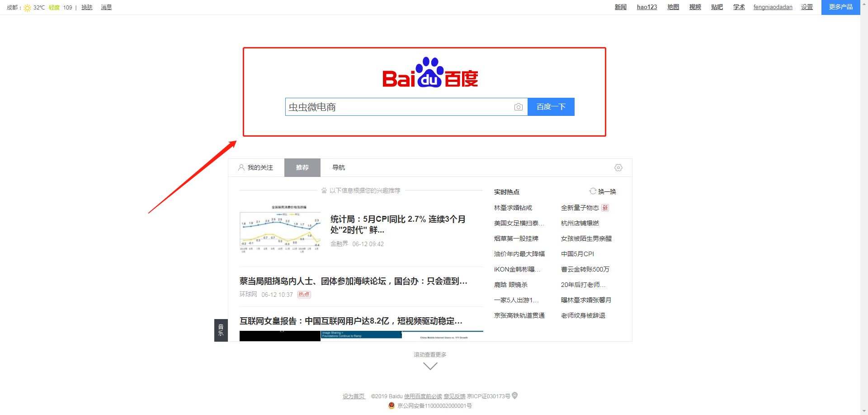Open the feed settings gear icon
This screenshot has height=415, width=868.
tap(618, 167)
